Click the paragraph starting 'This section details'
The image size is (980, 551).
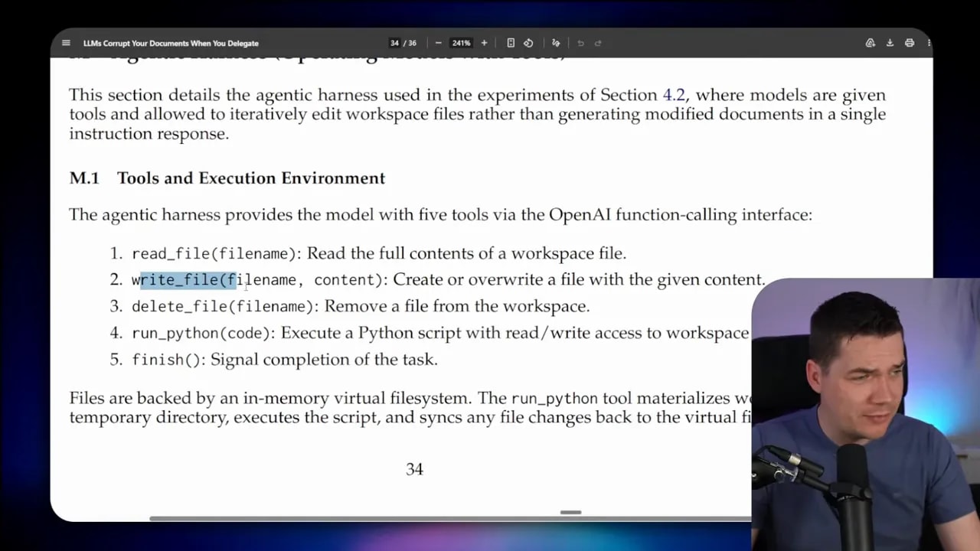click(477, 114)
